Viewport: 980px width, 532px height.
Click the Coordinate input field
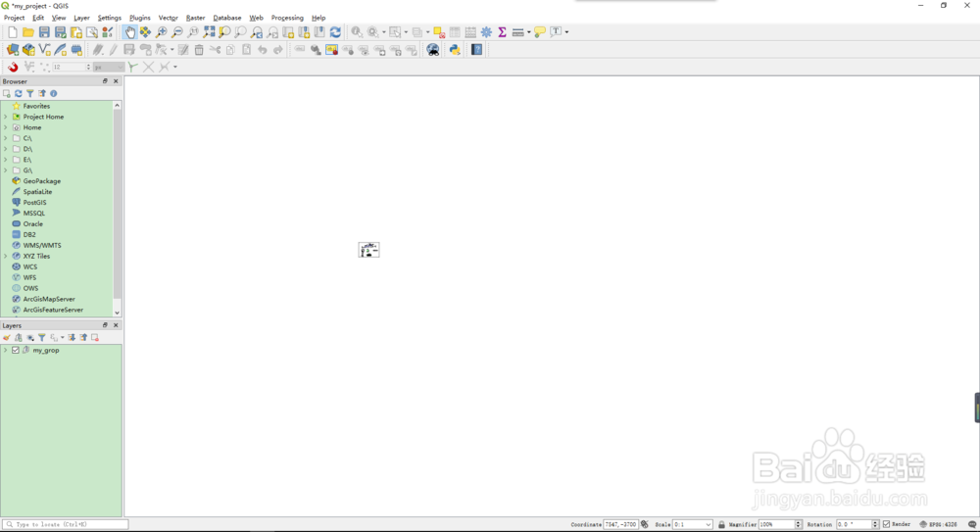tap(620, 524)
